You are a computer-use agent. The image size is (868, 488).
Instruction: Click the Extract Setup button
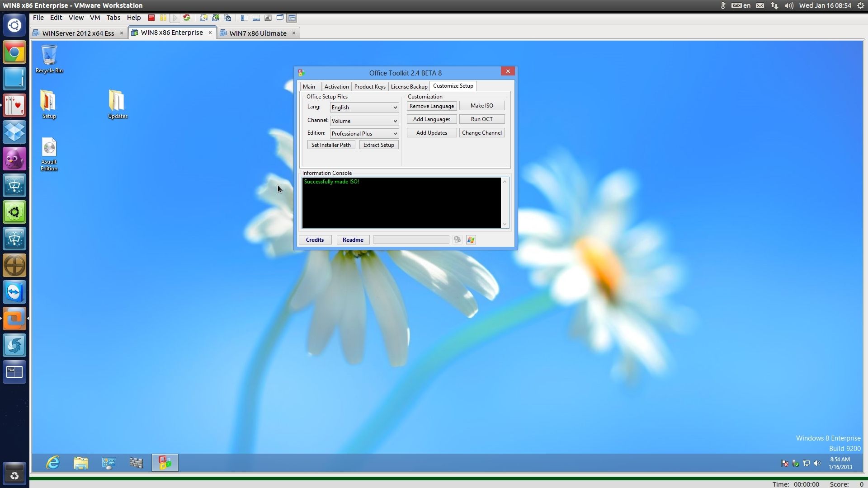[x=379, y=145]
